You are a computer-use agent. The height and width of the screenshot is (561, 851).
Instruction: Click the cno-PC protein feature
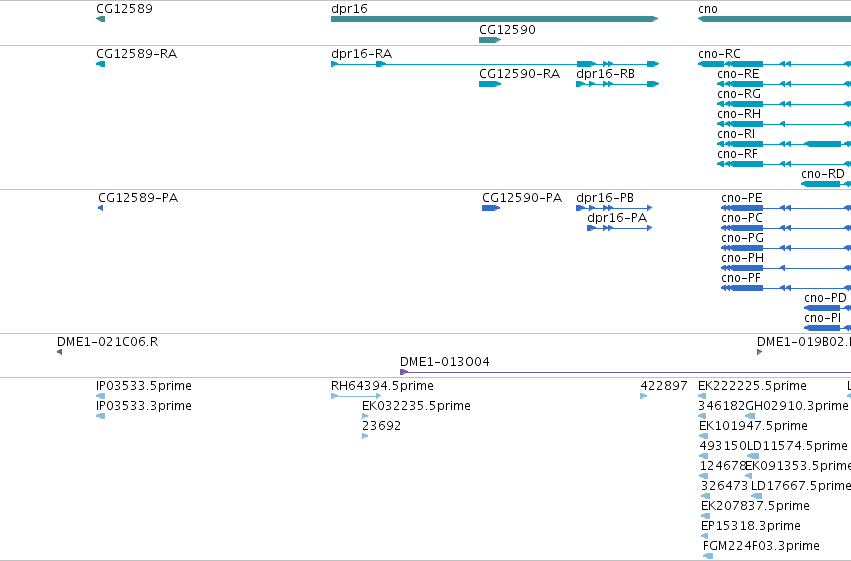[786, 228]
